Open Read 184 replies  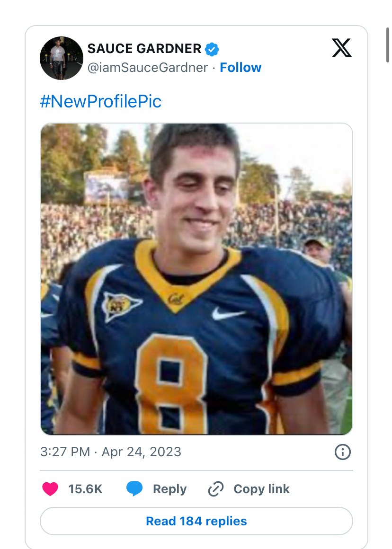tap(196, 521)
